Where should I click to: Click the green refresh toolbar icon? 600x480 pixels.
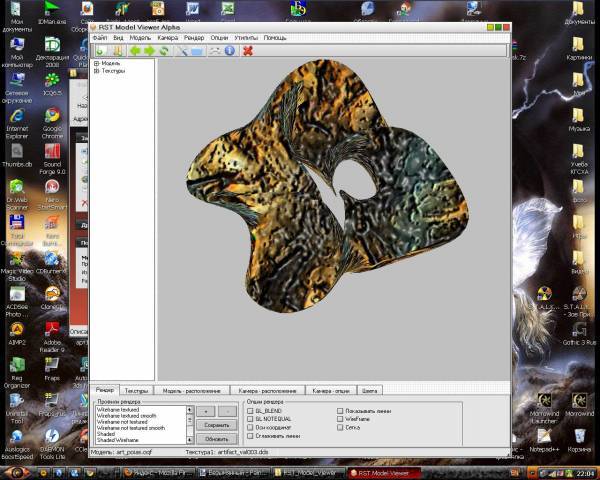click(164, 50)
